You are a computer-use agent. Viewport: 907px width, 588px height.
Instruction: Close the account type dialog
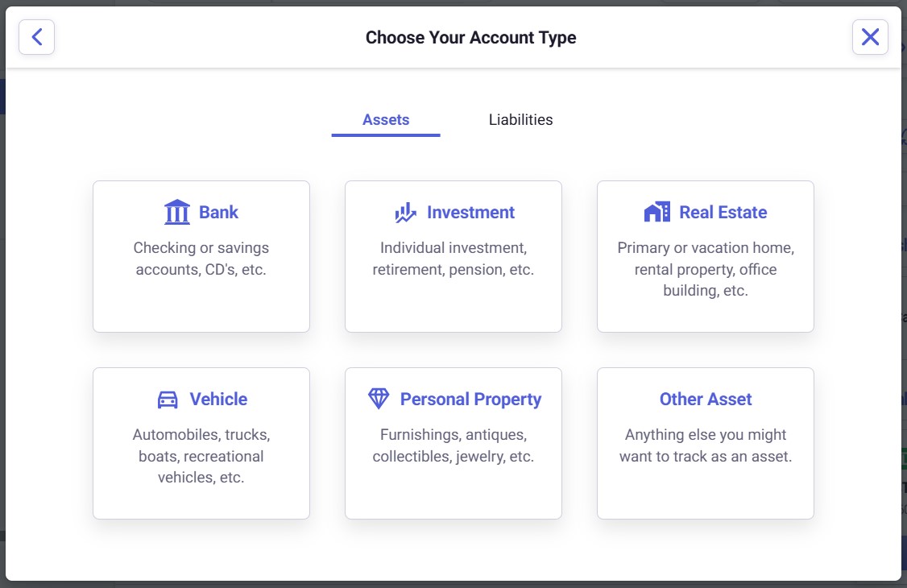point(870,37)
